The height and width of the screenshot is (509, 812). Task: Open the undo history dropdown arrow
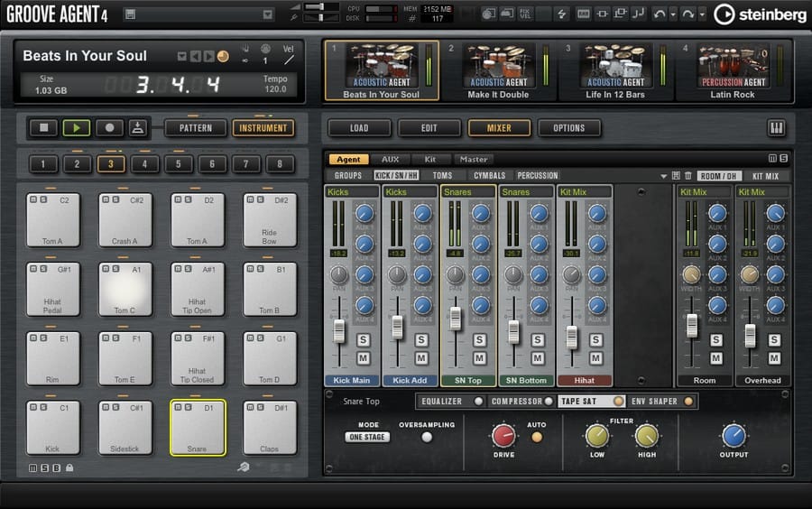tap(673, 14)
